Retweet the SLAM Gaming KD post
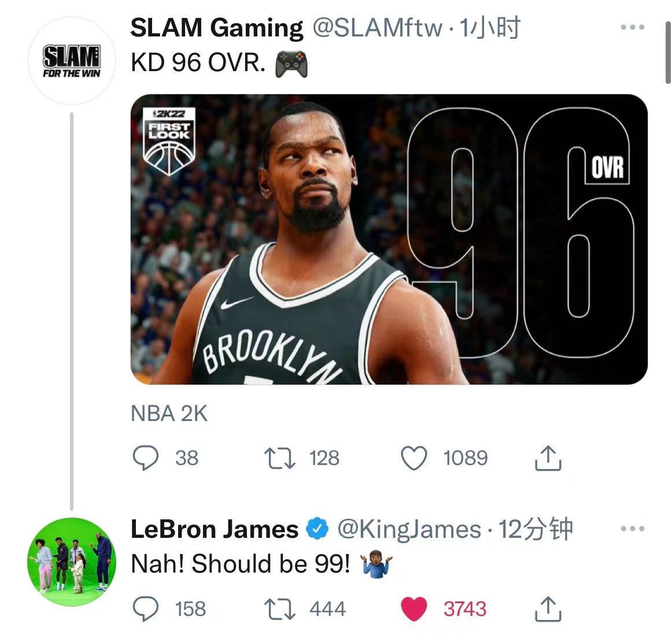This screenshot has width=672, height=635. click(279, 457)
